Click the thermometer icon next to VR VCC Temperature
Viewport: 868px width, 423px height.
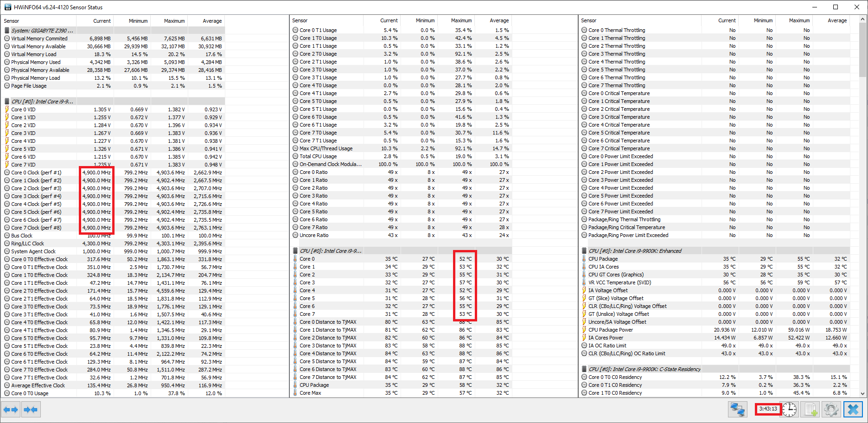[x=584, y=282]
